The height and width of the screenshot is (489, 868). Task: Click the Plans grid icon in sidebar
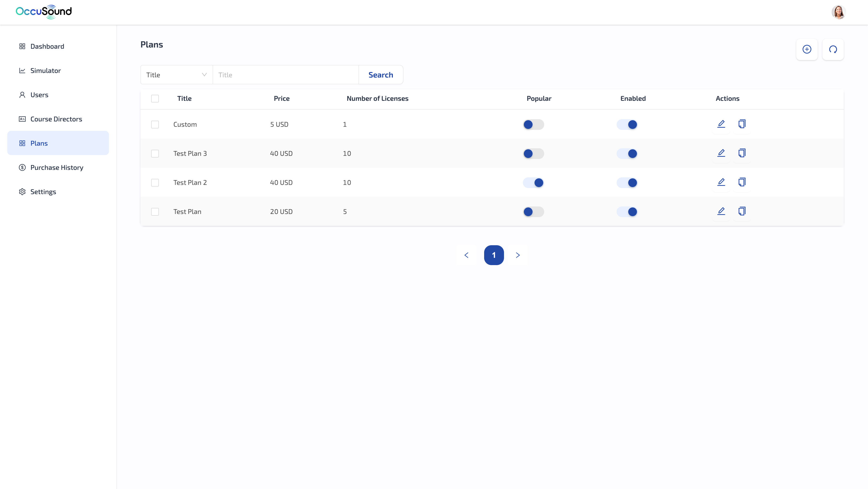click(x=22, y=143)
